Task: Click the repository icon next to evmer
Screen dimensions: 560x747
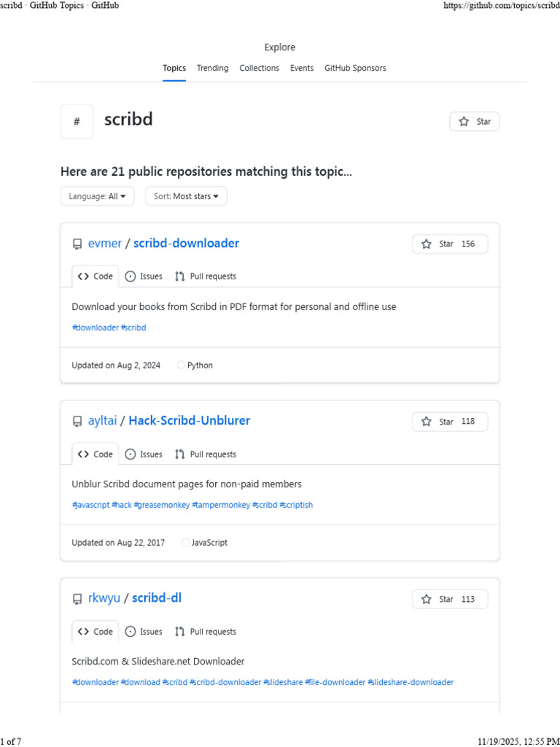Action: coord(77,244)
